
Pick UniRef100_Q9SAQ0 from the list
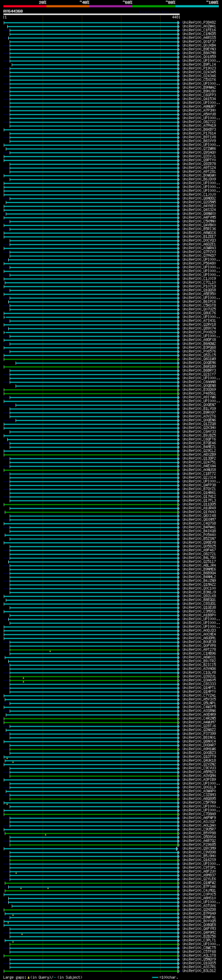pyautogui.click(x=199, y=153)
